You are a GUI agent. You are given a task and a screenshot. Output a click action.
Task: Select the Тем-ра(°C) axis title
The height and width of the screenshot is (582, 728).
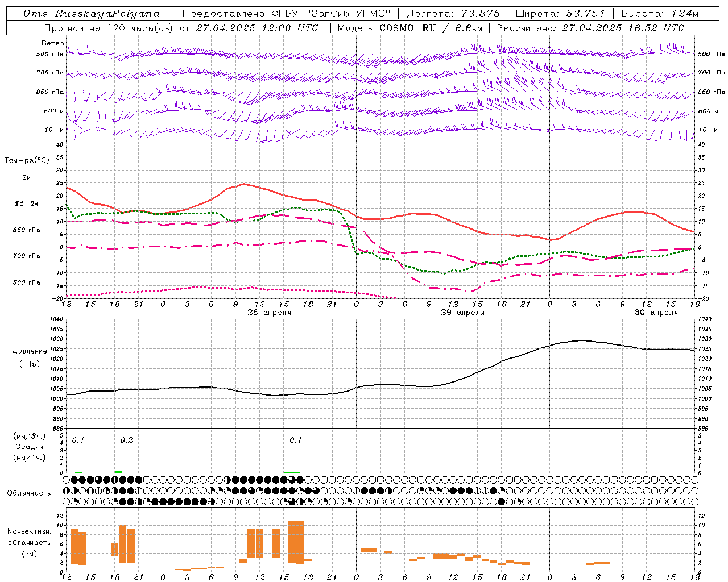pyautogui.click(x=27, y=161)
